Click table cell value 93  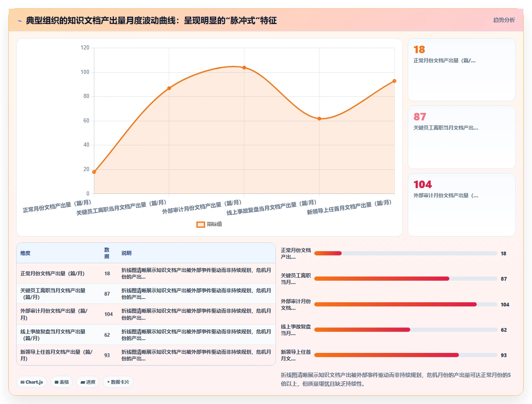click(x=107, y=355)
